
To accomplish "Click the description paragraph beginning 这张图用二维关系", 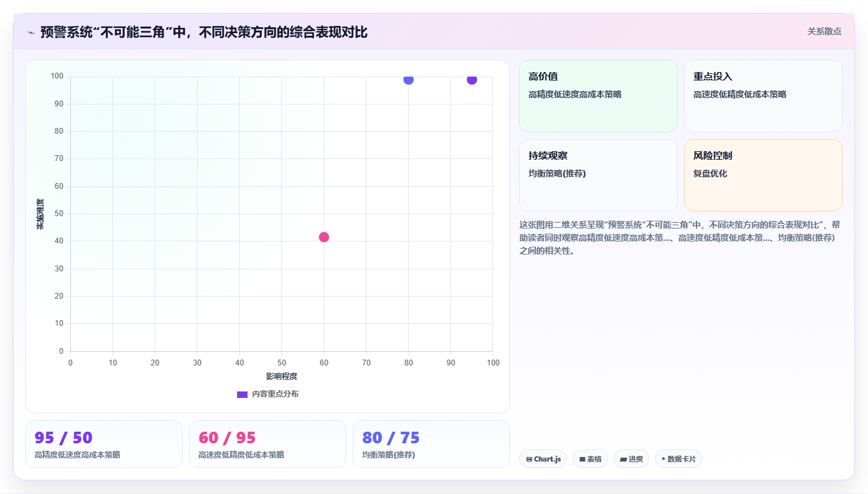I will pos(680,238).
